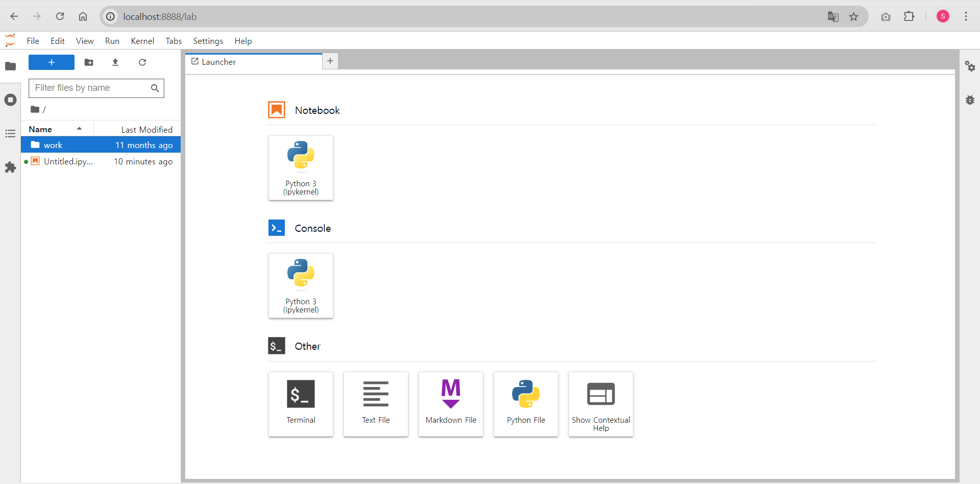Open the Property Inspector gears icon
The image size is (980, 484).
(x=970, y=66)
